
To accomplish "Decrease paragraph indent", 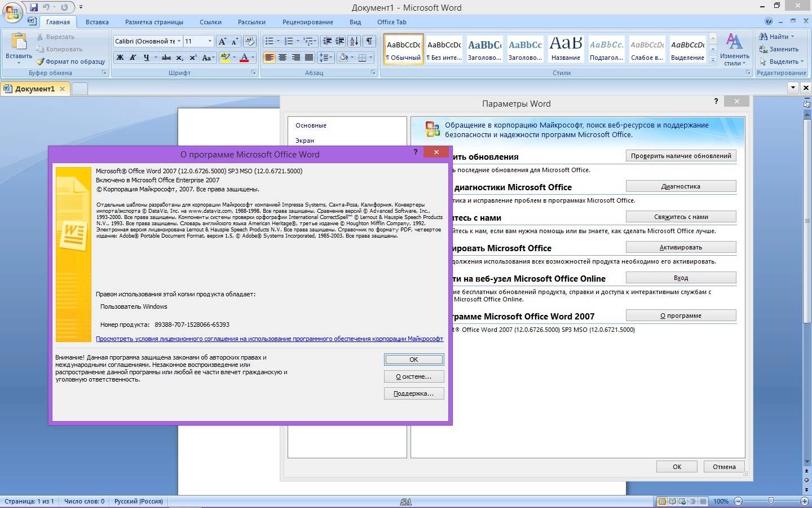I will coord(327,41).
